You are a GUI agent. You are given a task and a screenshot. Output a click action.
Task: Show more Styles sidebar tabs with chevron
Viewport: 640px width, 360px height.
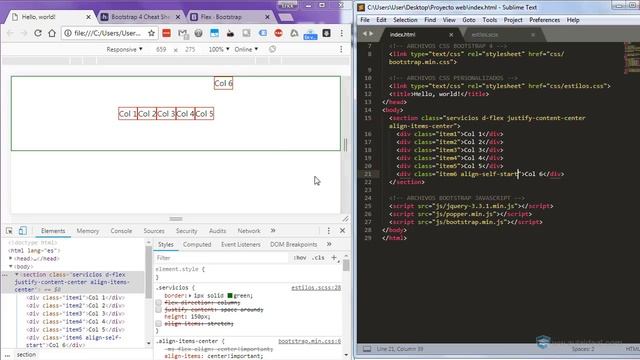click(329, 244)
